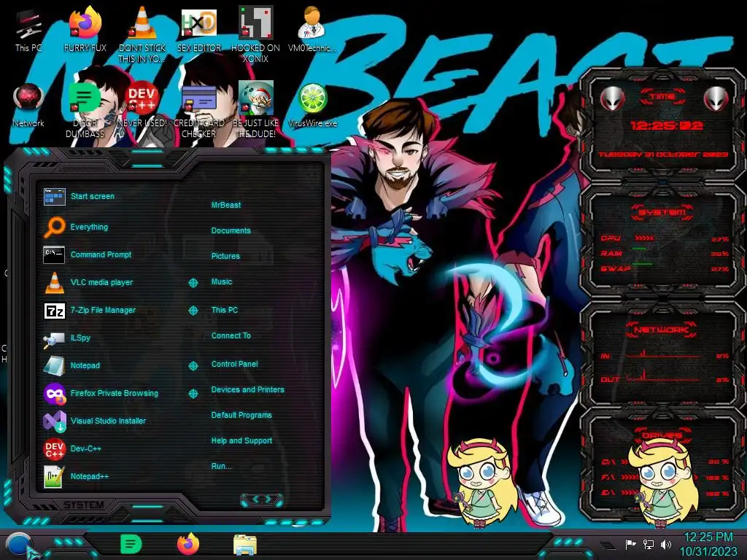Image resolution: width=747 pixels, height=560 pixels.
Task: Click volume speaker tray icon
Action: pyautogui.click(x=666, y=544)
